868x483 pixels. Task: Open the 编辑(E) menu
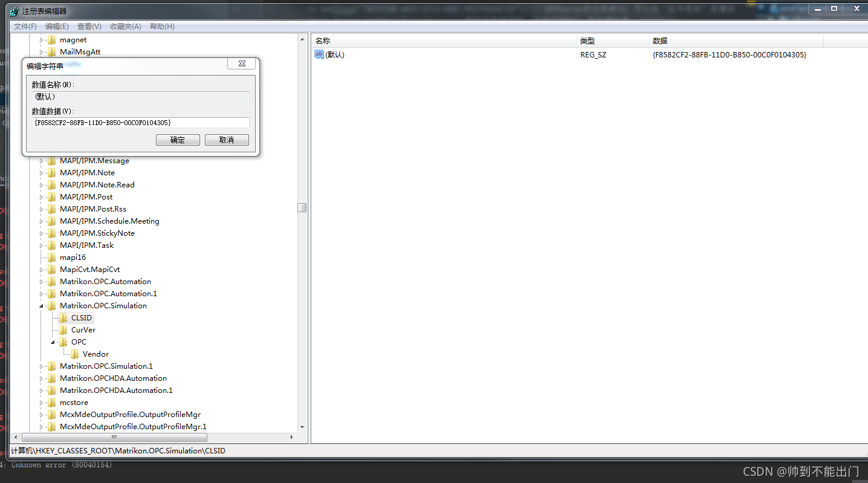[57, 27]
